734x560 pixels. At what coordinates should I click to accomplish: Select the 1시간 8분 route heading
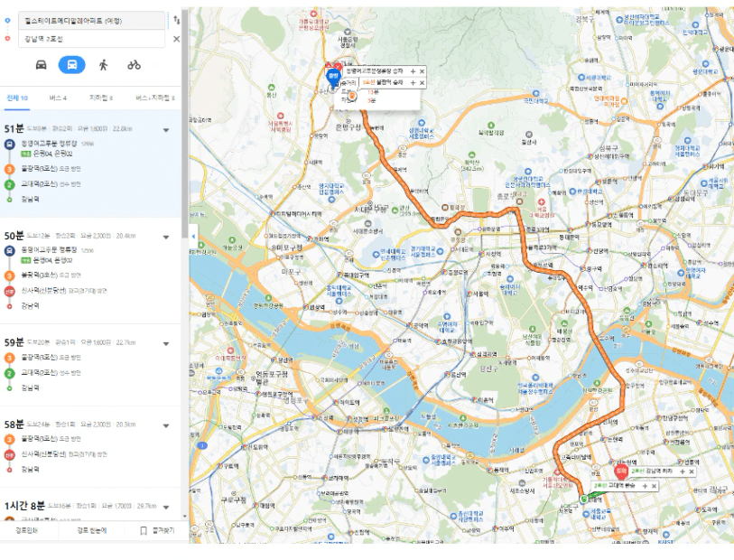tap(24, 506)
